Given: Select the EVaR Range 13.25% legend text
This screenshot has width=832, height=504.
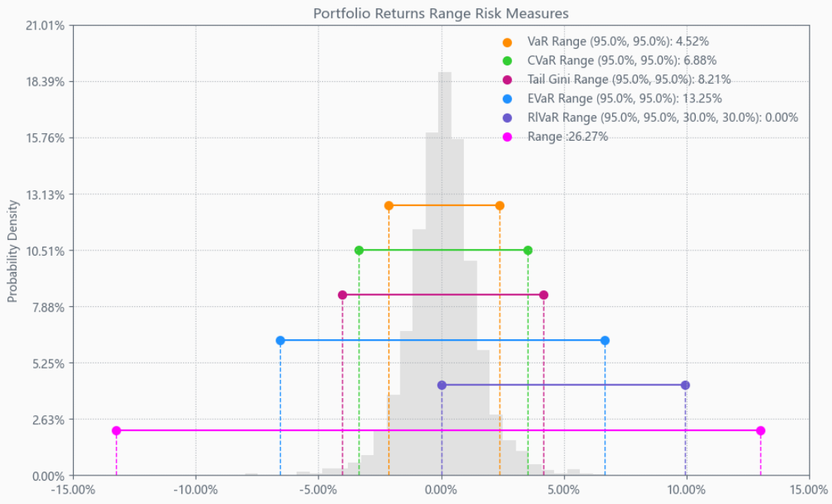Looking at the screenshot, I should [624, 99].
